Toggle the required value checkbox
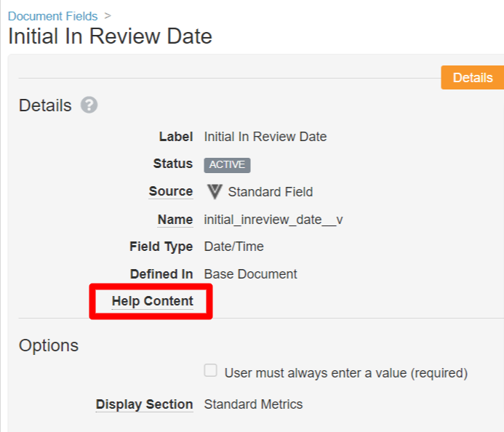Image resolution: width=504 pixels, height=432 pixels. click(211, 371)
